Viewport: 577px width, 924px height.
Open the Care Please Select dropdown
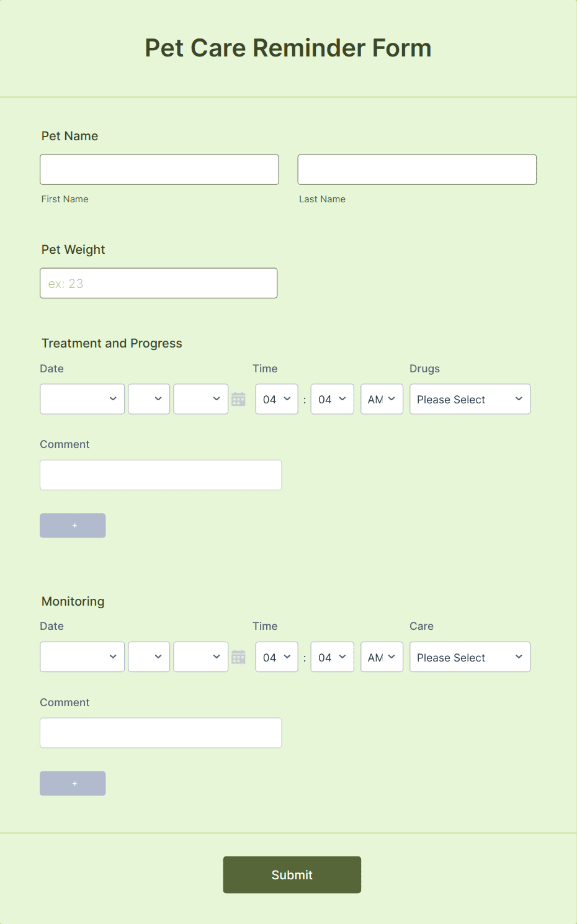[470, 657]
